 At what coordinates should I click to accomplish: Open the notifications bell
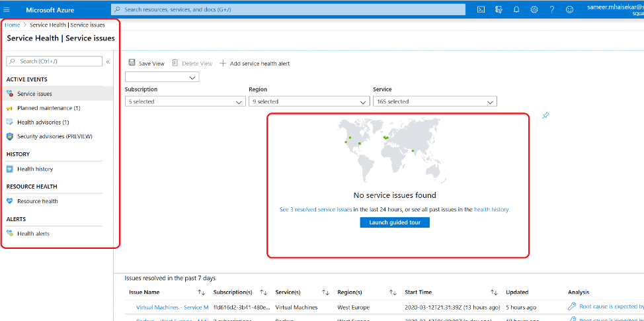pyautogui.click(x=516, y=9)
